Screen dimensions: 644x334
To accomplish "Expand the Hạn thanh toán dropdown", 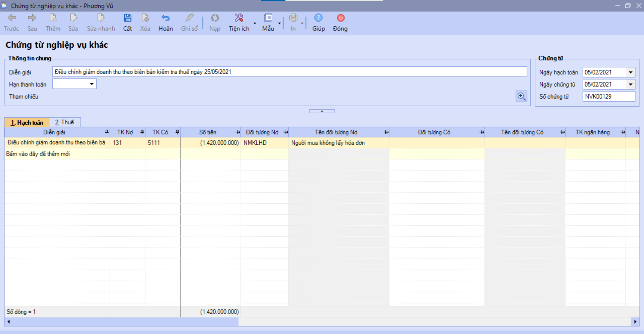I will [x=92, y=84].
